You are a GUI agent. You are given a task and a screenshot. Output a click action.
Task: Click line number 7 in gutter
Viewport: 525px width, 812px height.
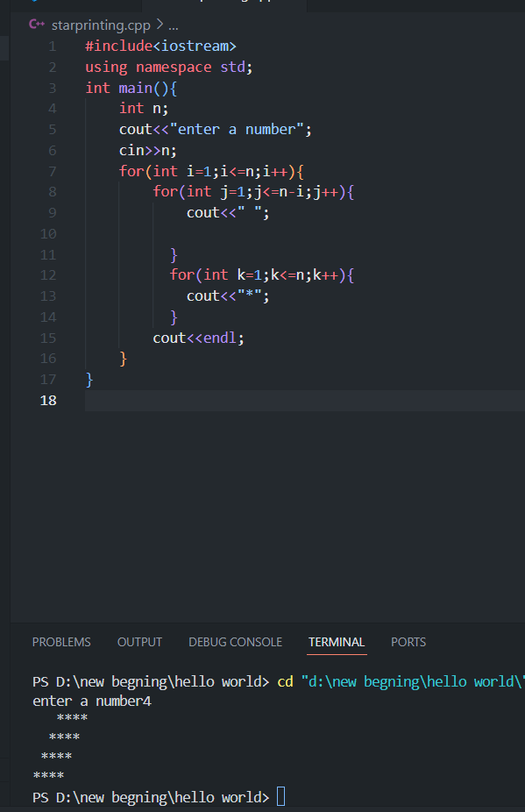pos(53,171)
